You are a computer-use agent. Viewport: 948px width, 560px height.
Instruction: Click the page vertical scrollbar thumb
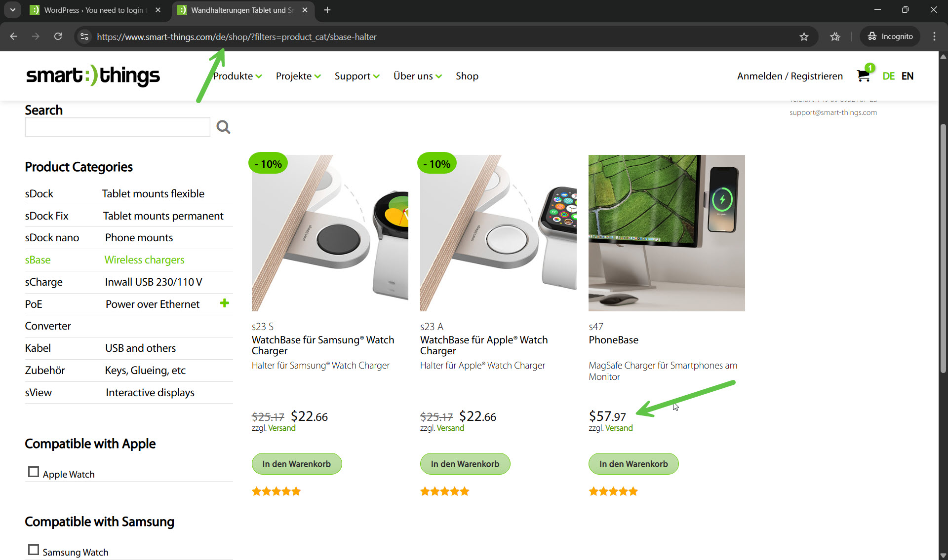point(943,248)
